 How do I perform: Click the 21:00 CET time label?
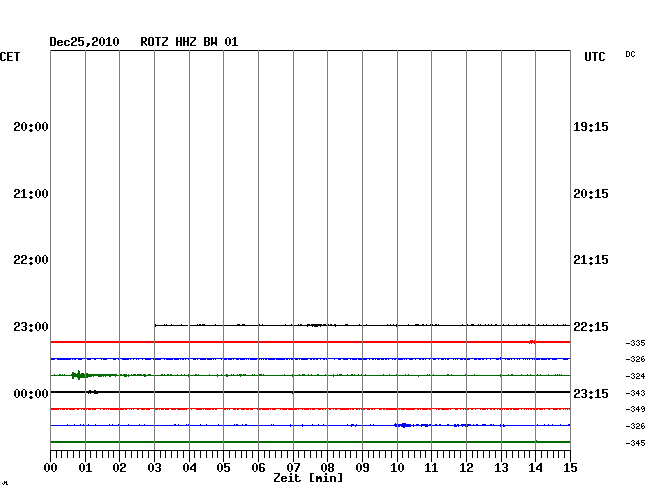[x=31, y=194]
